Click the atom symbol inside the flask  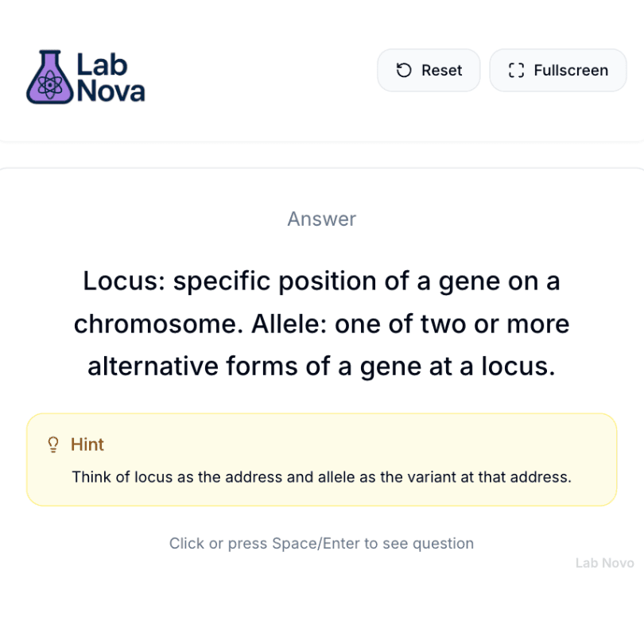click(x=49, y=85)
